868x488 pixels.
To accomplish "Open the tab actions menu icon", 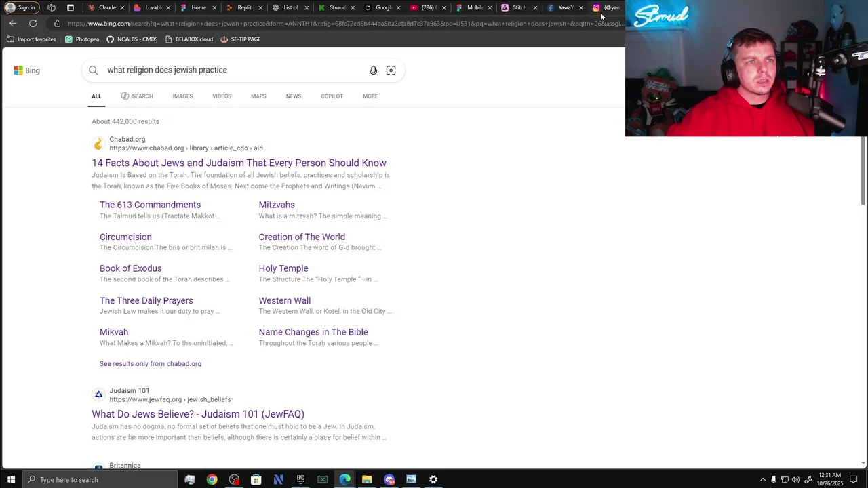I will [71, 7].
